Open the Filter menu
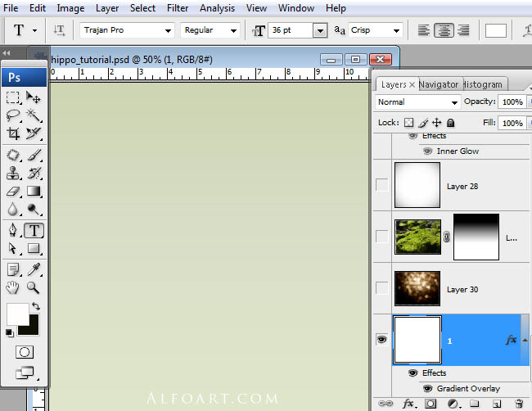532x411 pixels. [178, 8]
